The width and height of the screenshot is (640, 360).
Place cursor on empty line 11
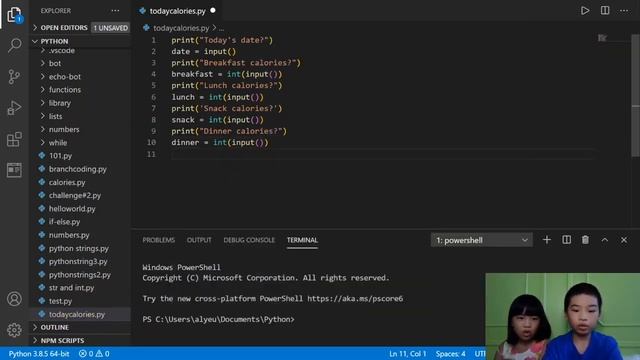[x=383, y=154]
